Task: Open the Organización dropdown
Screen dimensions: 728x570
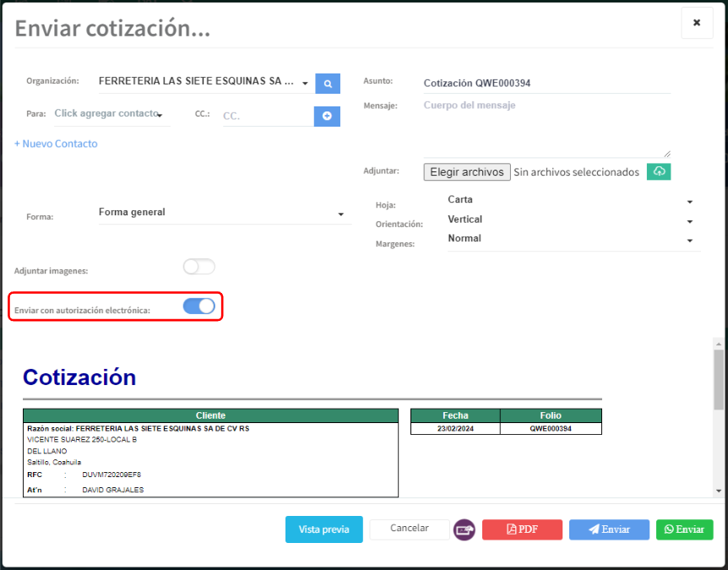Action: pyautogui.click(x=203, y=82)
